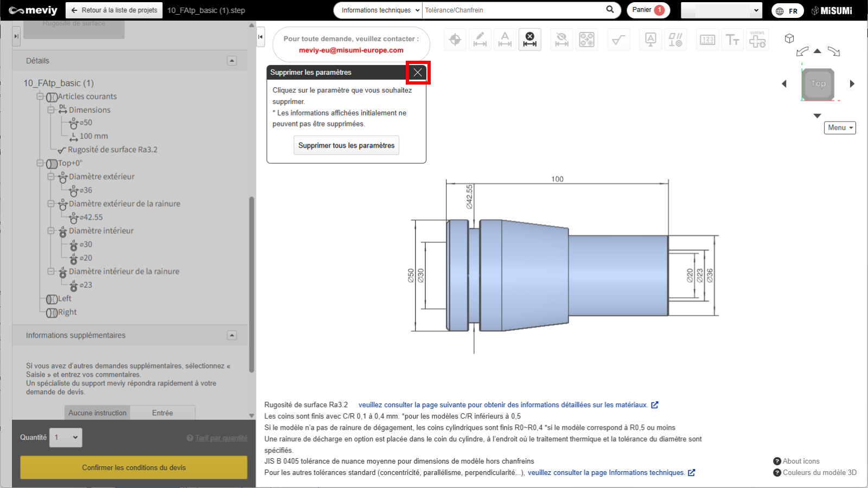Collapse the Détails panel section
The width and height of the screenshot is (868, 488).
pos(232,61)
